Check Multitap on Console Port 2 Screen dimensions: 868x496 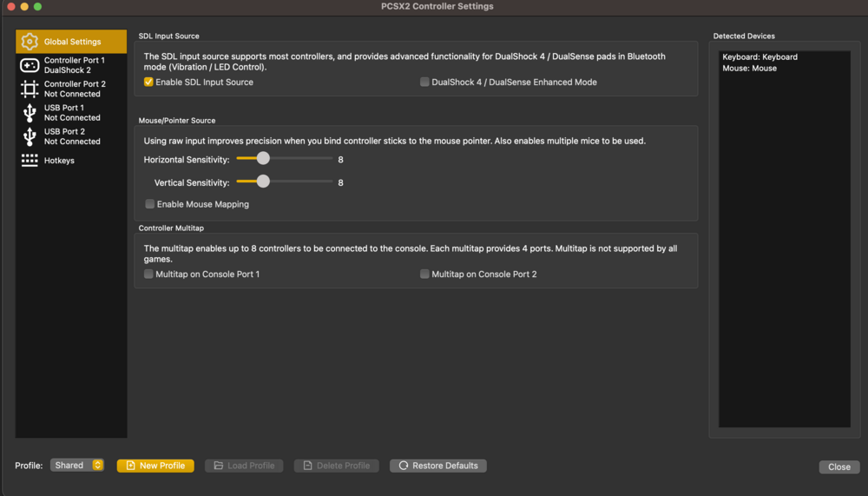point(424,274)
